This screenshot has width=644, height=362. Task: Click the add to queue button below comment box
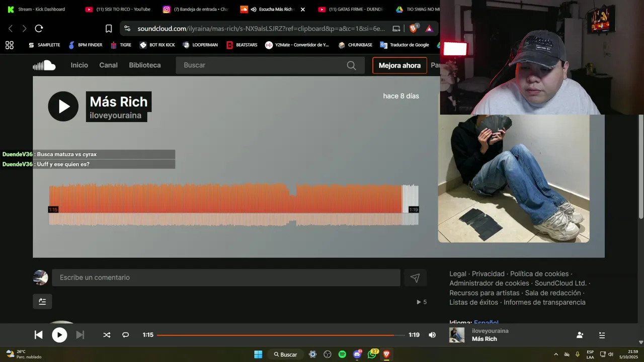tap(42, 302)
